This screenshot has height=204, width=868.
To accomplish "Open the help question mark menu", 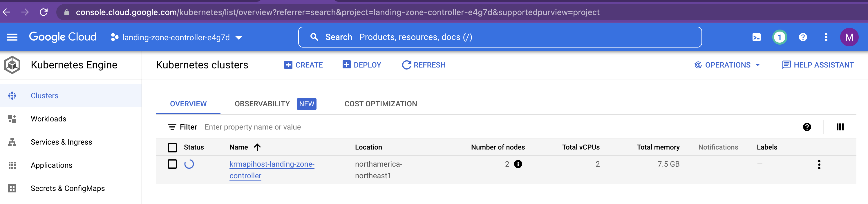I will 803,37.
